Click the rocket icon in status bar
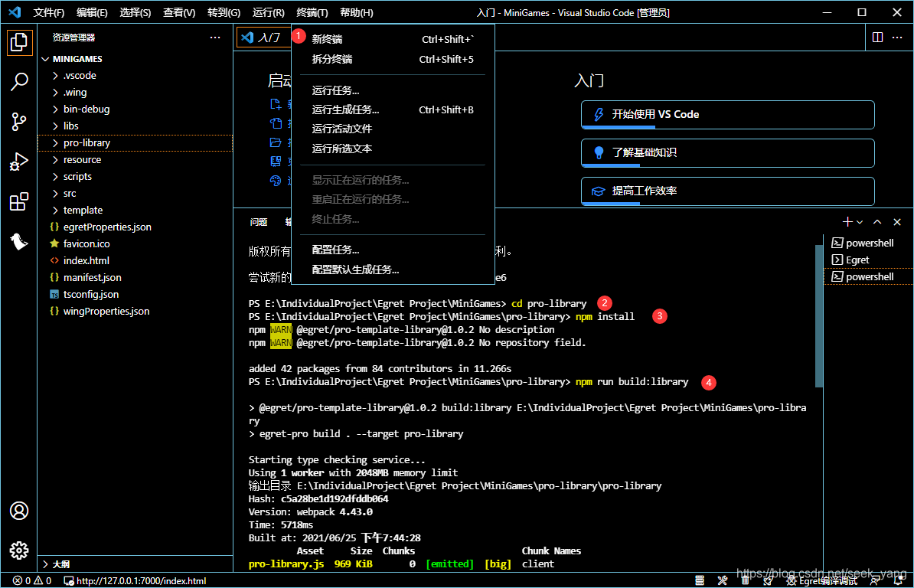This screenshot has width=914, height=588. 768,580
